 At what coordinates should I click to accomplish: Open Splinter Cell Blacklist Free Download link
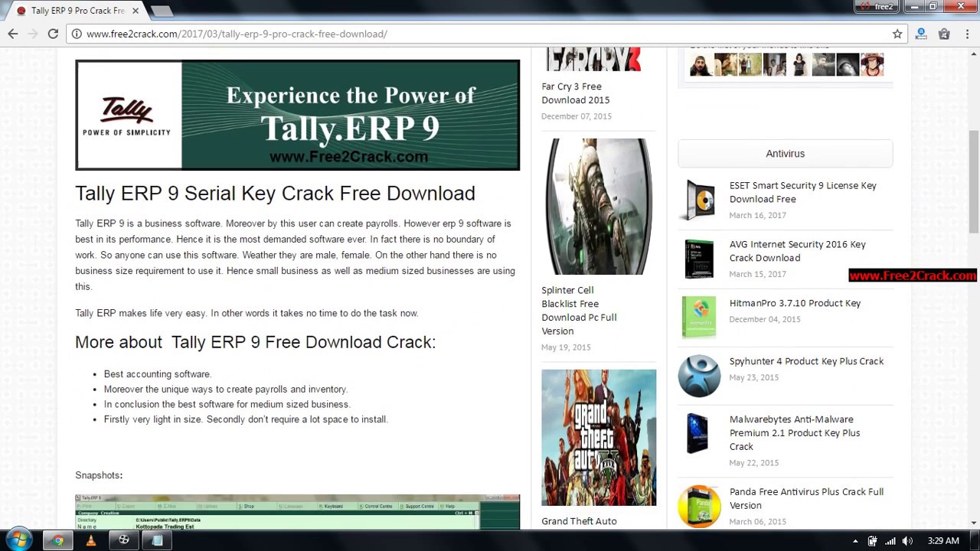pyautogui.click(x=579, y=311)
